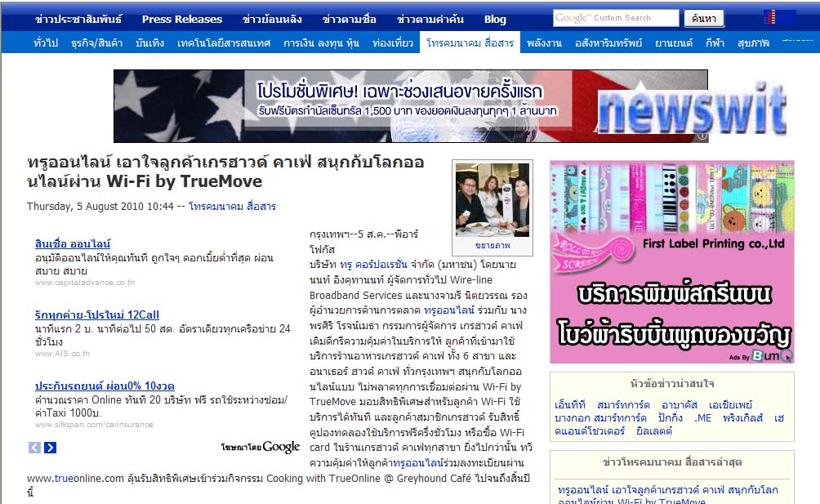
Task: Open ข่าวตามชื่อ menu item
Action: [350, 20]
